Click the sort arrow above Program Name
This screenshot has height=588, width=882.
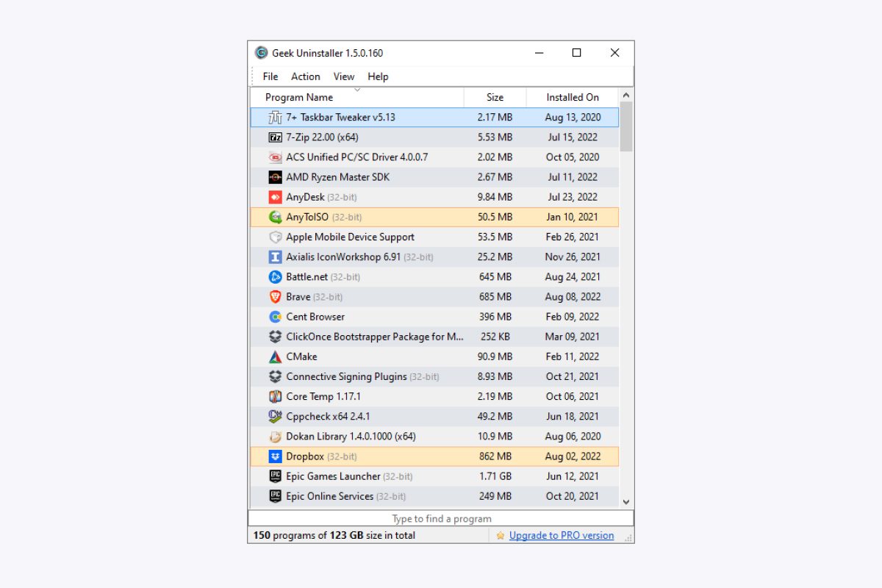pos(357,89)
